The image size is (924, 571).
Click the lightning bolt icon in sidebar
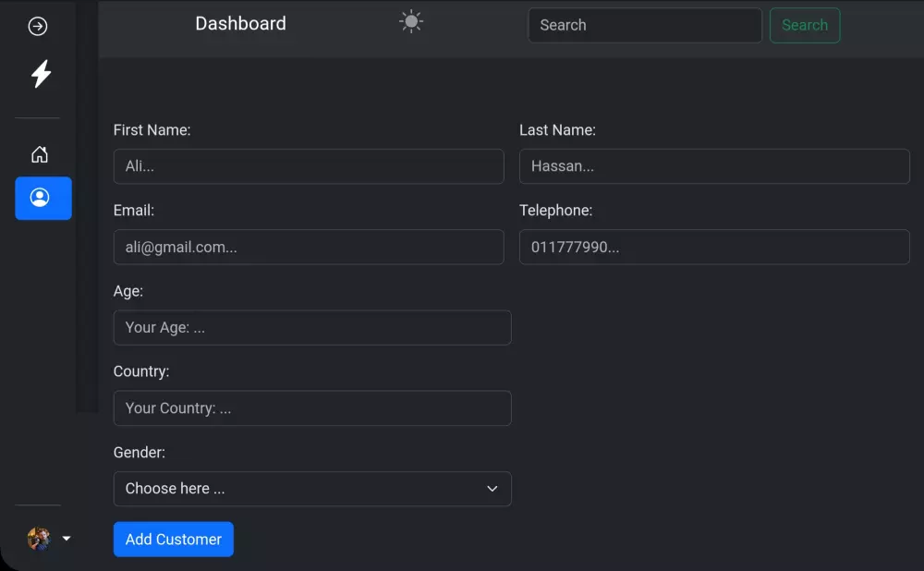click(x=38, y=74)
